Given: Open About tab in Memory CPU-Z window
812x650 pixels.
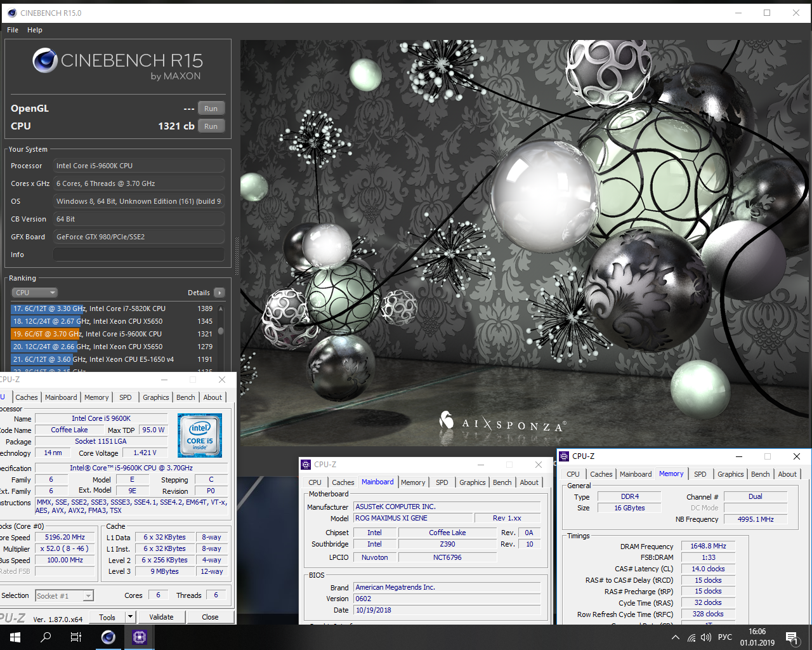Looking at the screenshot, I should pos(787,474).
